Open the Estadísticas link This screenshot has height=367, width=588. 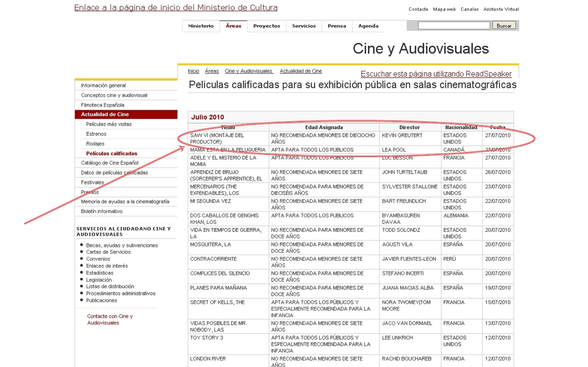[x=100, y=273]
